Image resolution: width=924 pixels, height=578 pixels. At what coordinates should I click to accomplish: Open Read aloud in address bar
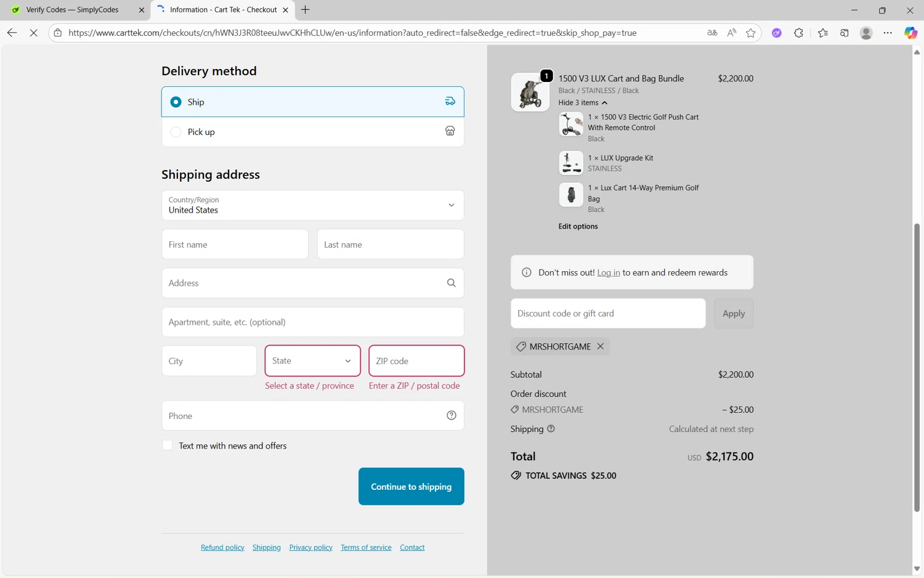(x=731, y=33)
